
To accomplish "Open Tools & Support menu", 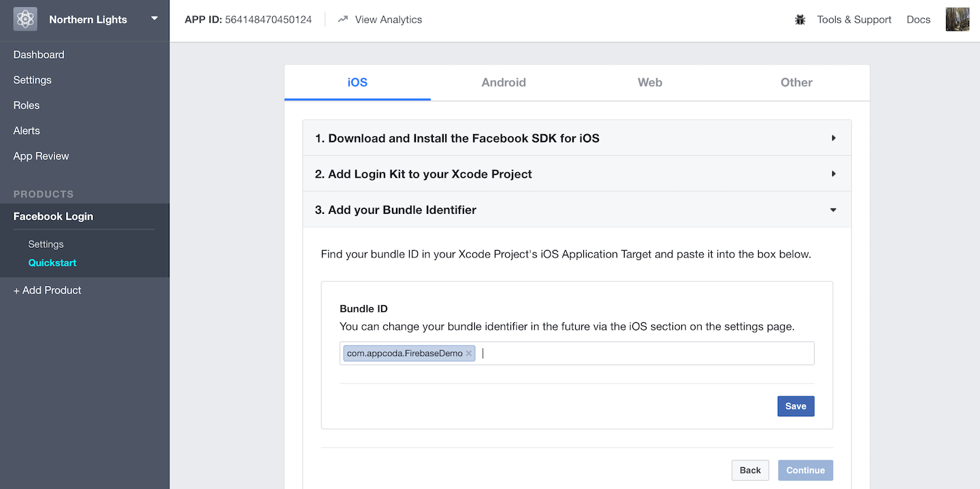I will pos(854,20).
